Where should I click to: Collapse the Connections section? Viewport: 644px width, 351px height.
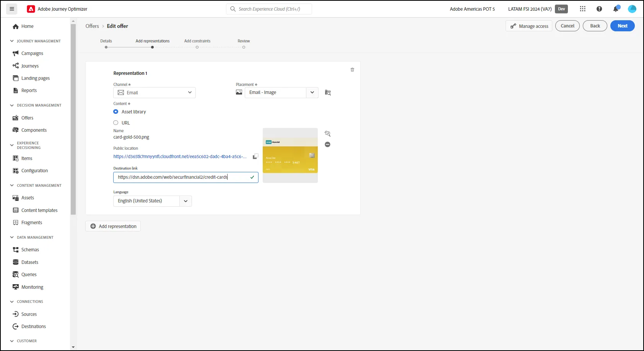tap(12, 302)
